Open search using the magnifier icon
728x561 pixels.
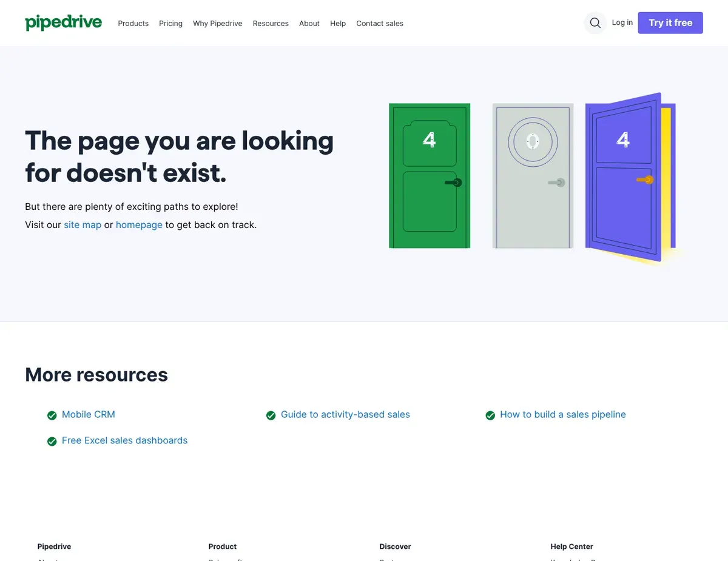(x=595, y=22)
